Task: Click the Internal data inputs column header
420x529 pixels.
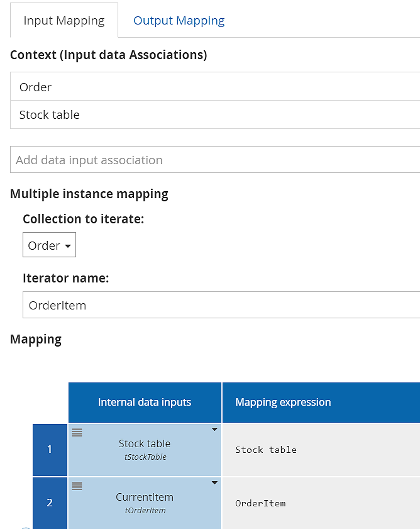Action: 145,402
